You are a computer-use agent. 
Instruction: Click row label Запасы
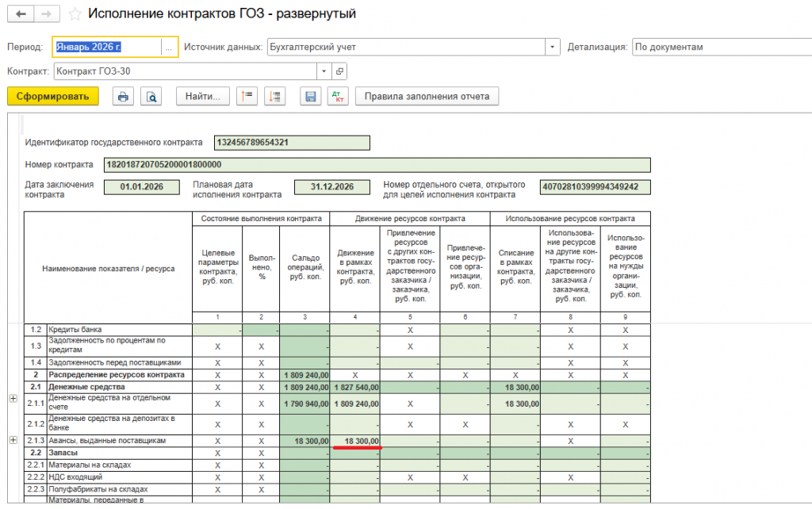coord(63,453)
